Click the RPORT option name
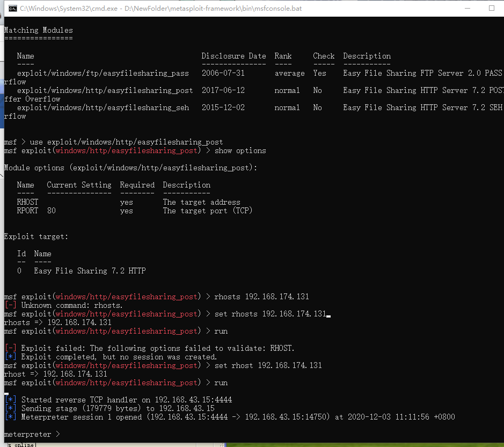 point(28,211)
